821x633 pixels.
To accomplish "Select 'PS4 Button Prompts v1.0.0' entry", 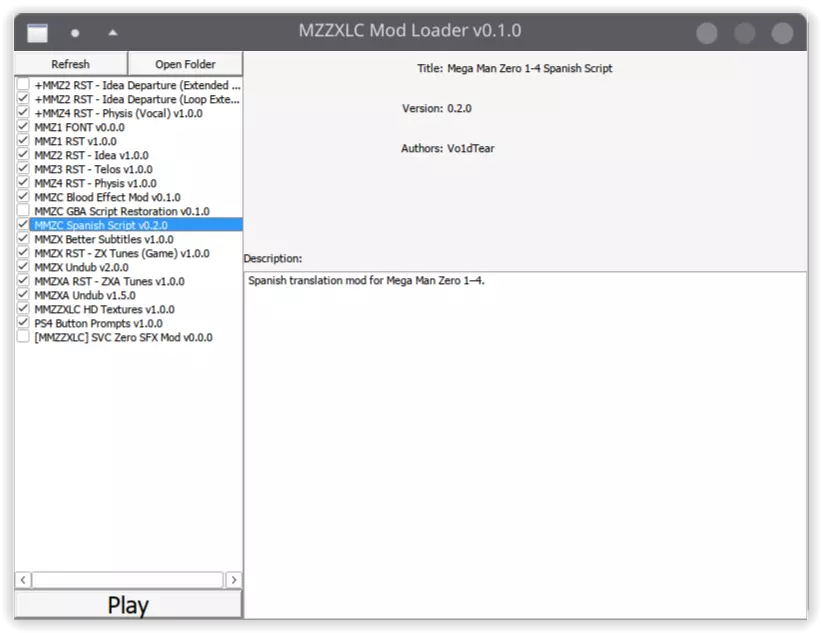I will [x=98, y=324].
